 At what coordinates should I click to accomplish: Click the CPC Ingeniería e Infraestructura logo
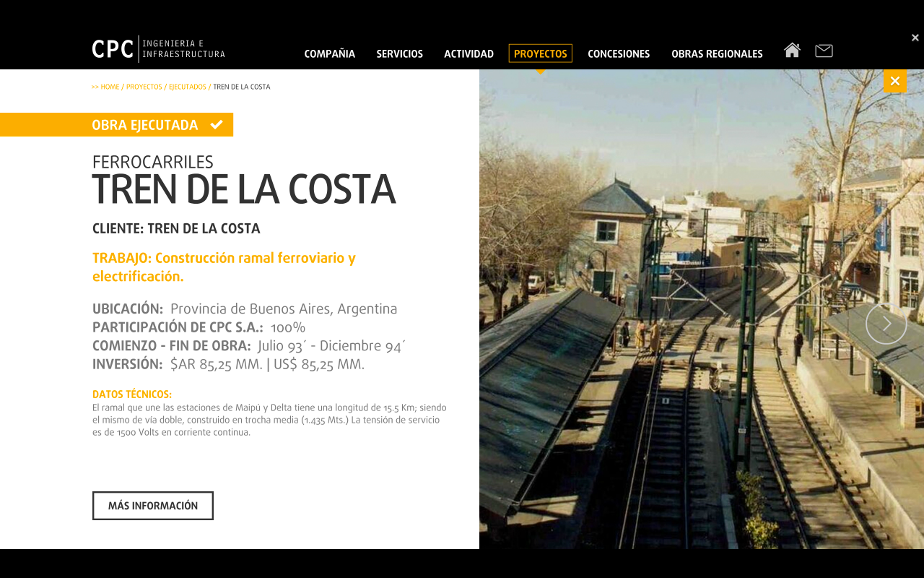coord(158,49)
